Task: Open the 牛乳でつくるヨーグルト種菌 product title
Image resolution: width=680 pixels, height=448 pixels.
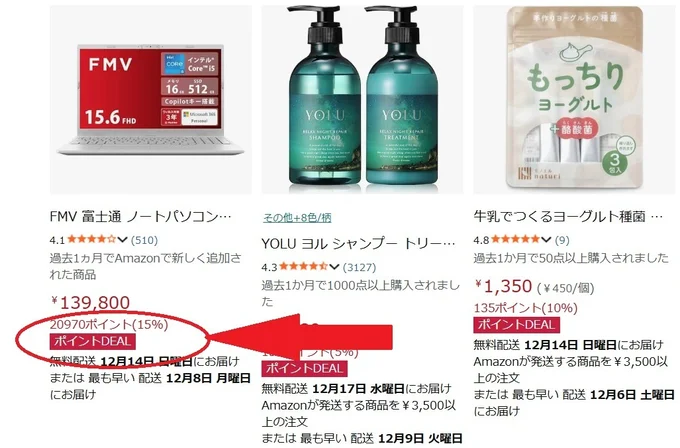Action: [568, 216]
